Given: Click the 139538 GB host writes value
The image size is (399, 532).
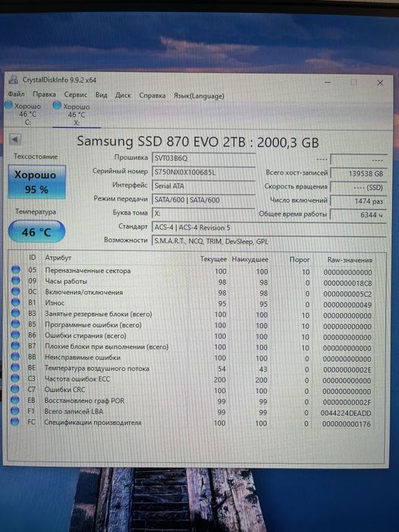Looking at the screenshot, I should 358,173.
